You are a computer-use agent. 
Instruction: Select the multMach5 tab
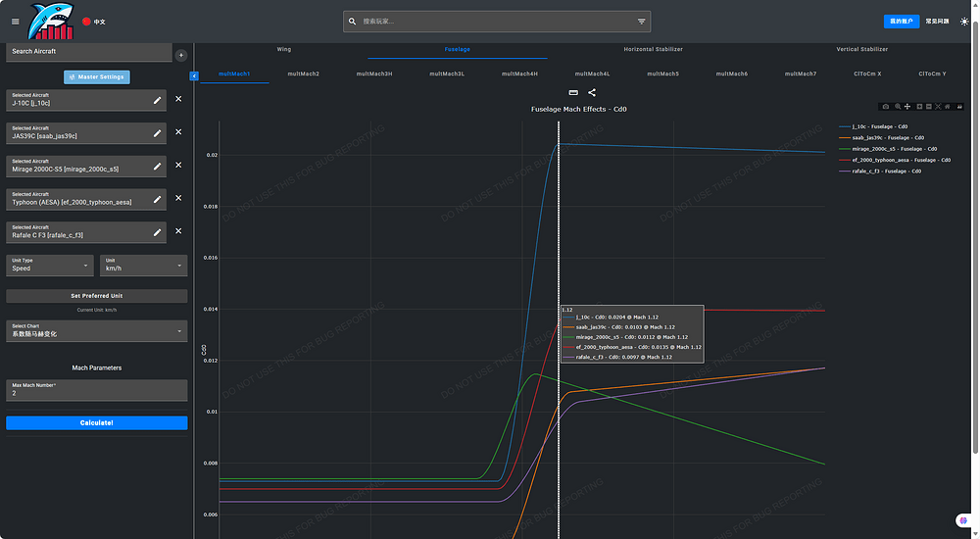(x=662, y=73)
